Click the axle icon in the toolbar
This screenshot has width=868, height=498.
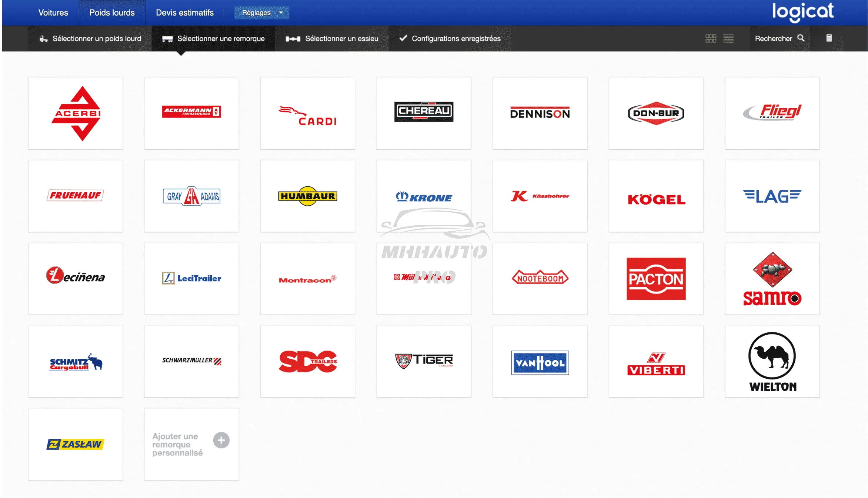(x=293, y=39)
